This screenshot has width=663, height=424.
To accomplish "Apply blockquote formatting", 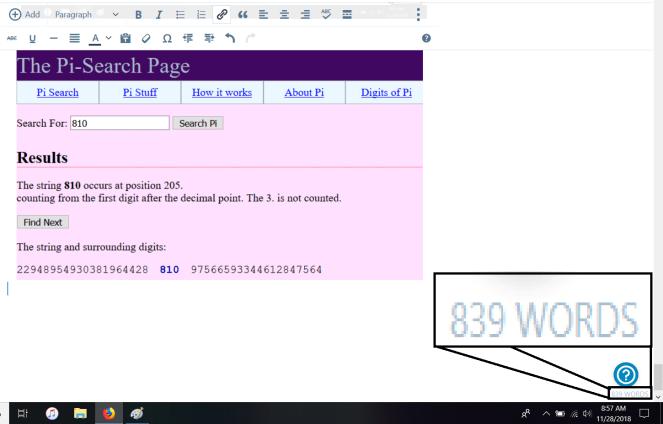I will click(x=242, y=15).
